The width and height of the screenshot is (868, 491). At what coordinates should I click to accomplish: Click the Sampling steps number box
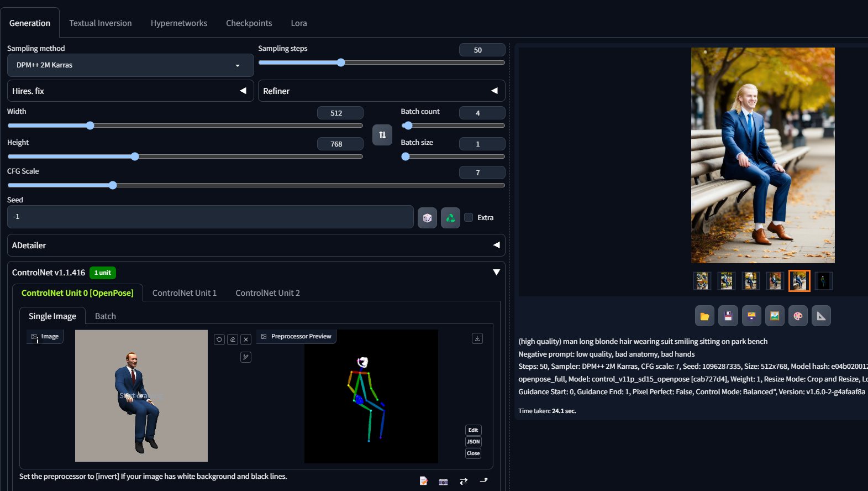click(482, 50)
